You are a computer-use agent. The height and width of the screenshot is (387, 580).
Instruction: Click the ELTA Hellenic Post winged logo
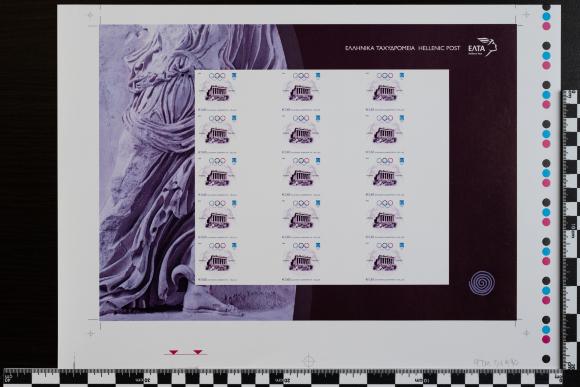[483, 47]
